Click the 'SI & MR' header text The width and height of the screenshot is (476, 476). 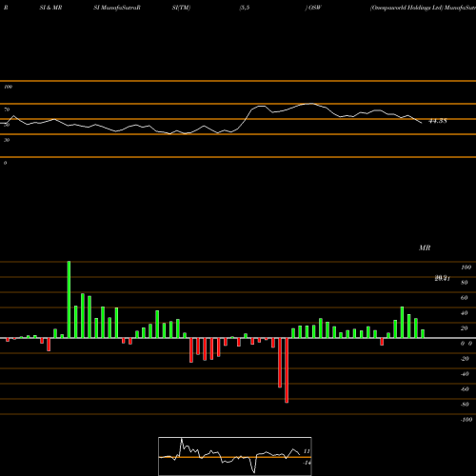(x=50, y=8)
